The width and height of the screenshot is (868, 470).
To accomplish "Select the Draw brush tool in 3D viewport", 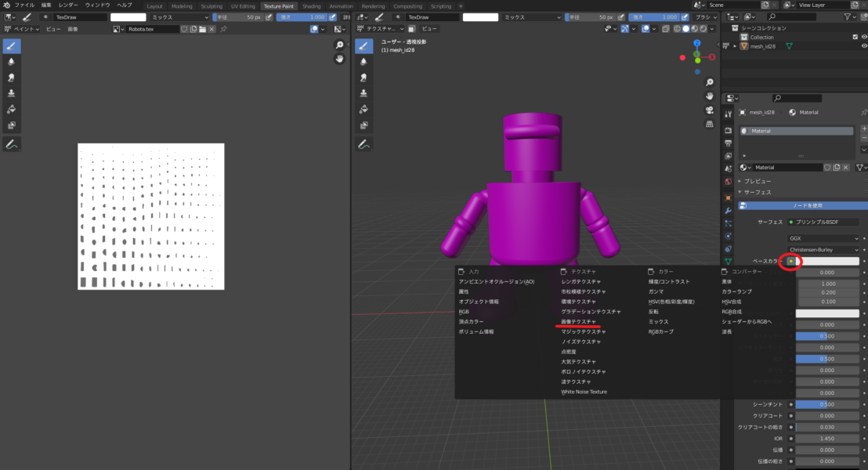I will click(363, 46).
